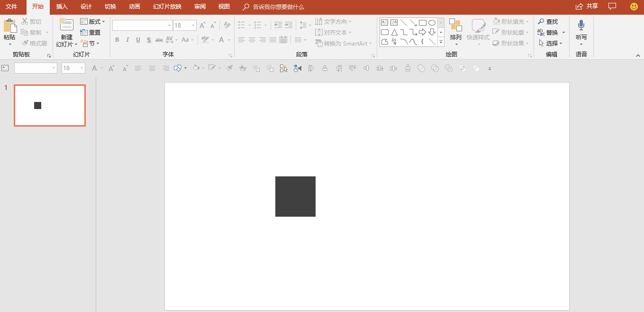This screenshot has height=312, width=644.
Task: Pick the triangle shape from shapes gallery
Action: tap(394, 32)
